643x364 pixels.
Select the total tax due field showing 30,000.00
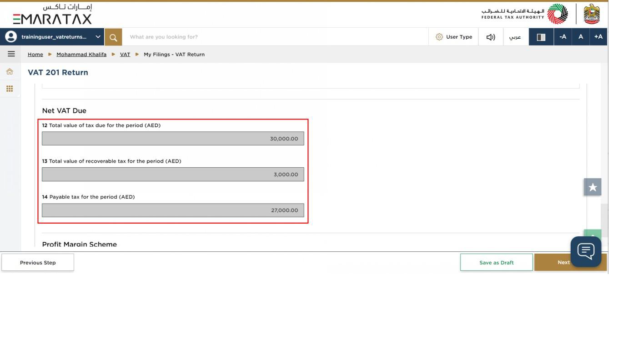click(173, 139)
